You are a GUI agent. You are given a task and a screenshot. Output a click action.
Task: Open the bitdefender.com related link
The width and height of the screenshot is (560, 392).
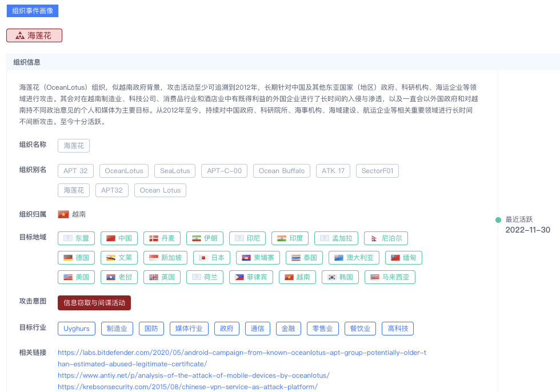[242, 353]
